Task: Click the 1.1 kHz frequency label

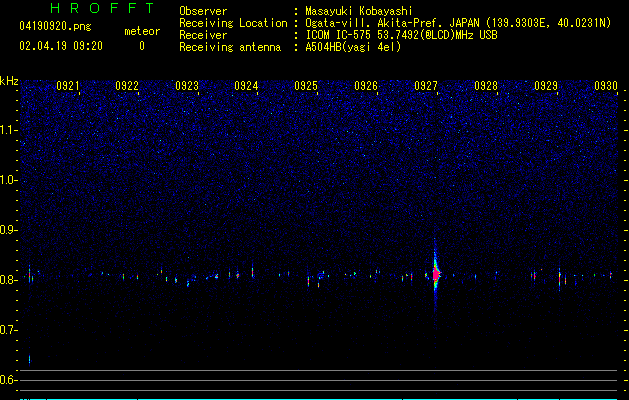Action: coord(9,130)
